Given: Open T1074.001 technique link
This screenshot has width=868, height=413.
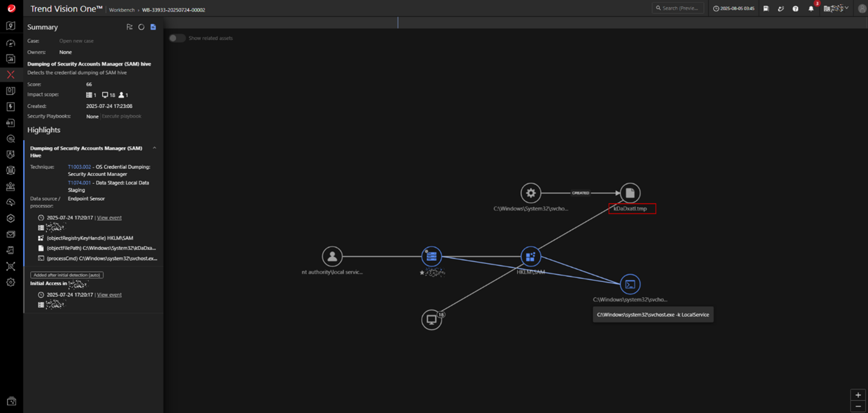Looking at the screenshot, I should pyautogui.click(x=79, y=183).
